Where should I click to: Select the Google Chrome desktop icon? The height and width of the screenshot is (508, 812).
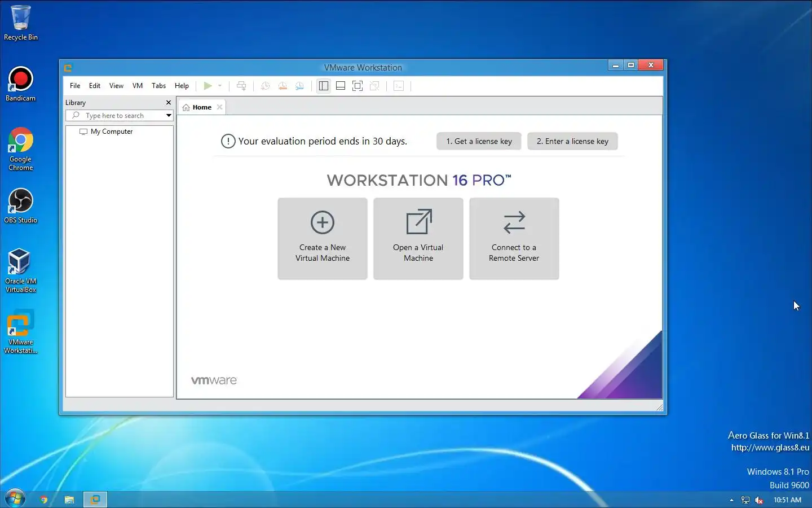(x=21, y=149)
